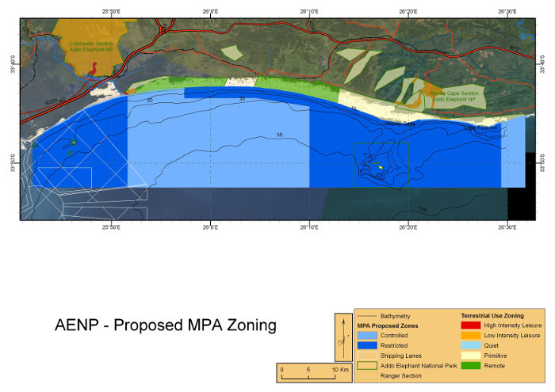This screenshot has width=555, height=392.
Task: Click the 'MPA Proposed Zones' legend heading
Action: click(388, 326)
